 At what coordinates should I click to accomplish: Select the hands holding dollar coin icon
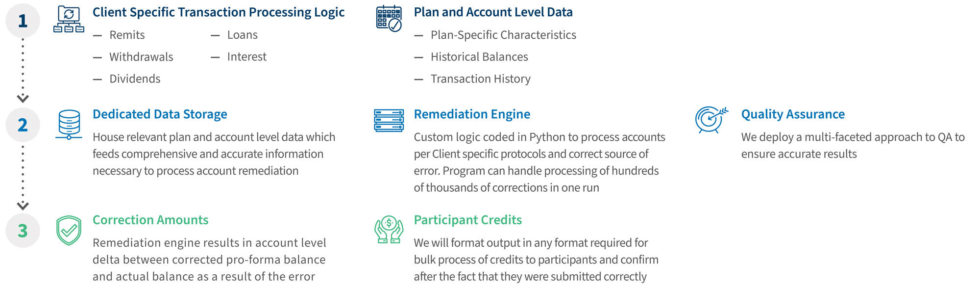tap(389, 230)
